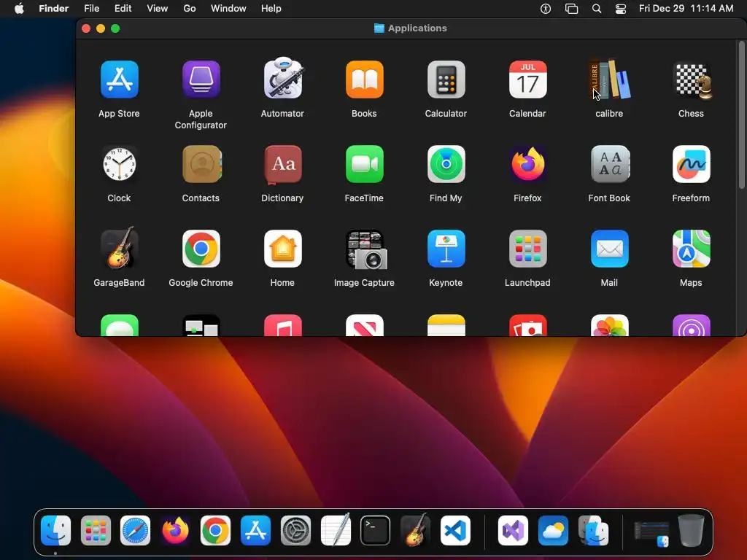
Task: Open the App Store application icon
Action: (119, 79)
